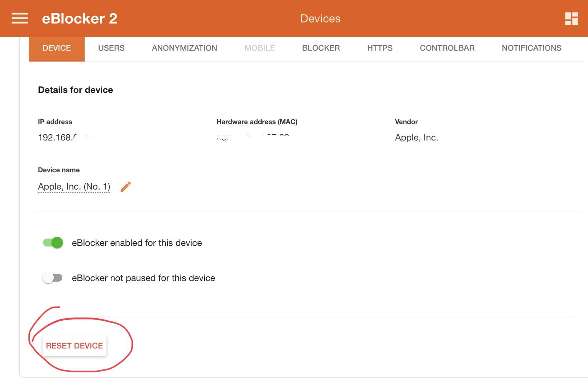The width and height of the screenshot is (588, 387).
Task: Click the RESET DEVICE button
Action: point(75,346)
